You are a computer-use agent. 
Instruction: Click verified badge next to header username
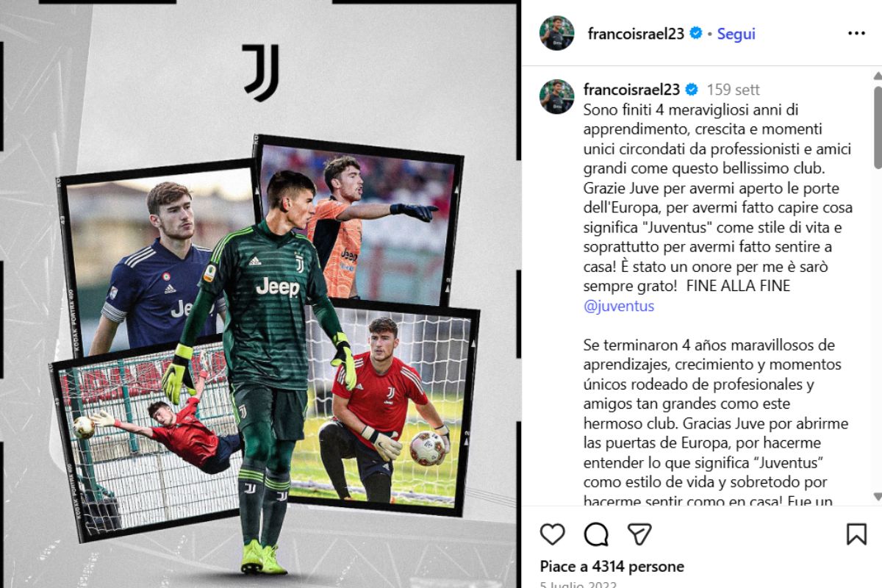point(695,33)
